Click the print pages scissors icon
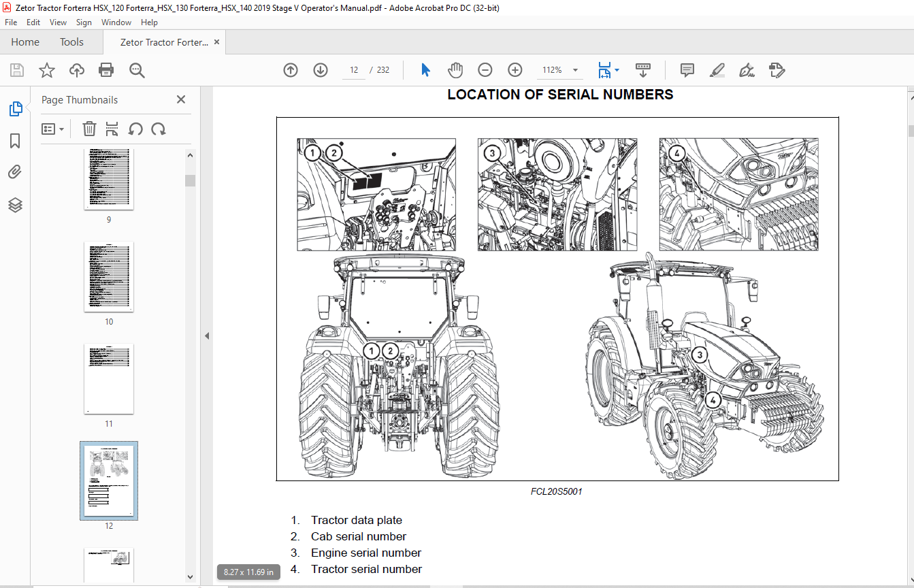The image size is (914, 588). click(112, 129)
